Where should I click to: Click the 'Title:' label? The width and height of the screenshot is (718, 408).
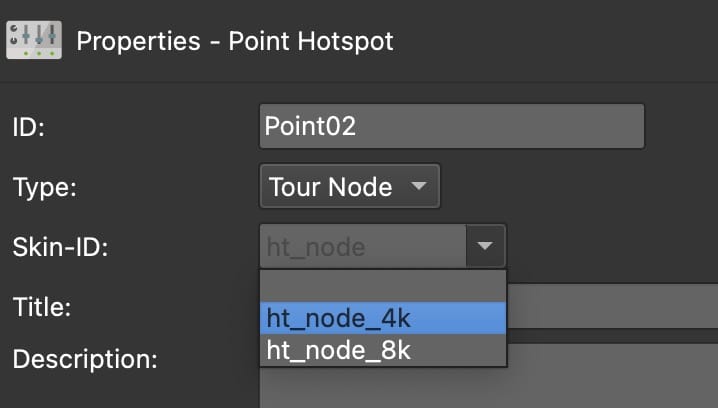point(41,306)
